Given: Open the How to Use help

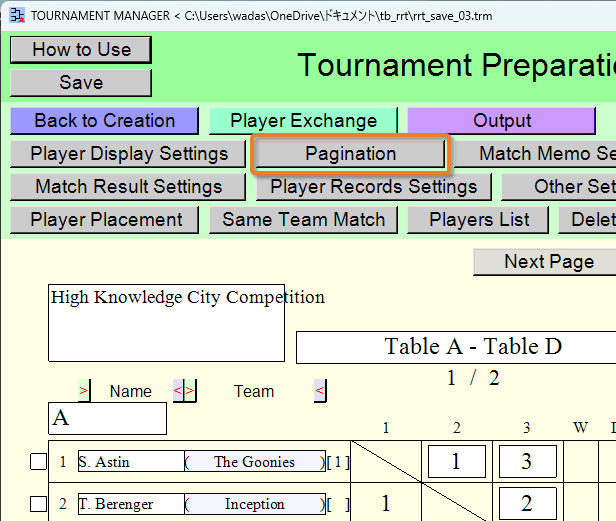Looking at the screenshot, I should pos(81,50).
